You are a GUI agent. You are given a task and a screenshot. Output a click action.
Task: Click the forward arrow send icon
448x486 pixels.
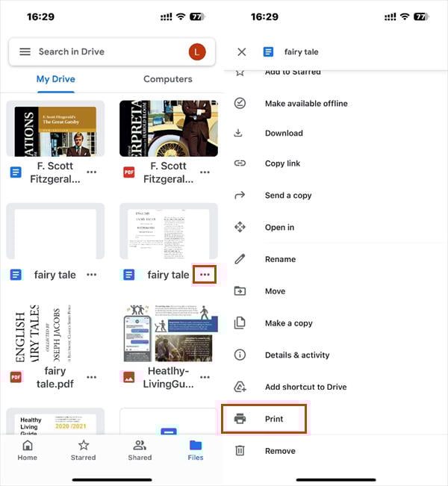tap(240, 195)
